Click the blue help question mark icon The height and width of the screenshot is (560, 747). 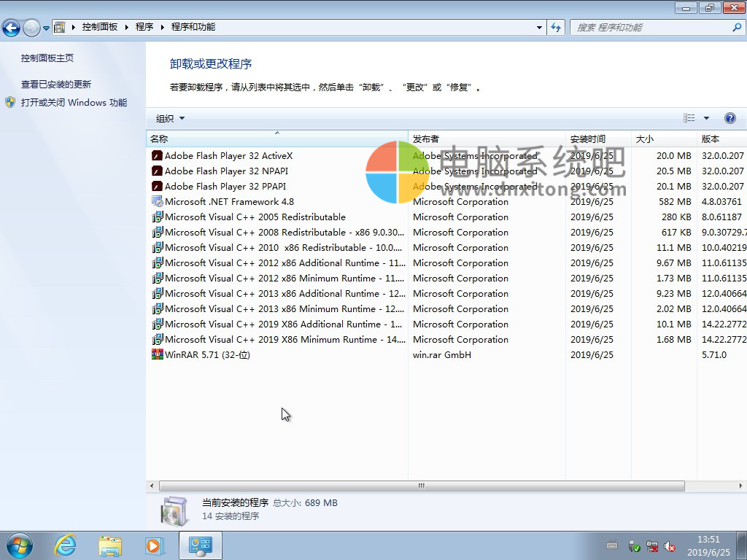[729, 118]
